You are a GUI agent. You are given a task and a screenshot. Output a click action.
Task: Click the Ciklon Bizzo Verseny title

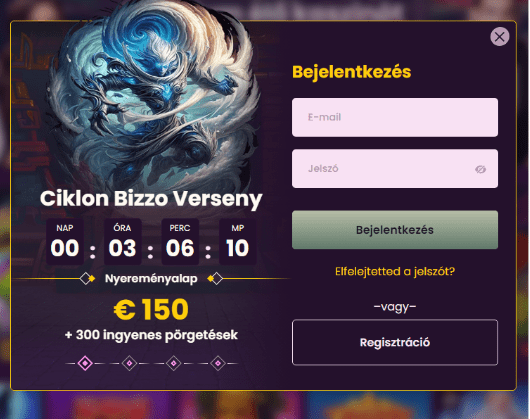(151, 198)
